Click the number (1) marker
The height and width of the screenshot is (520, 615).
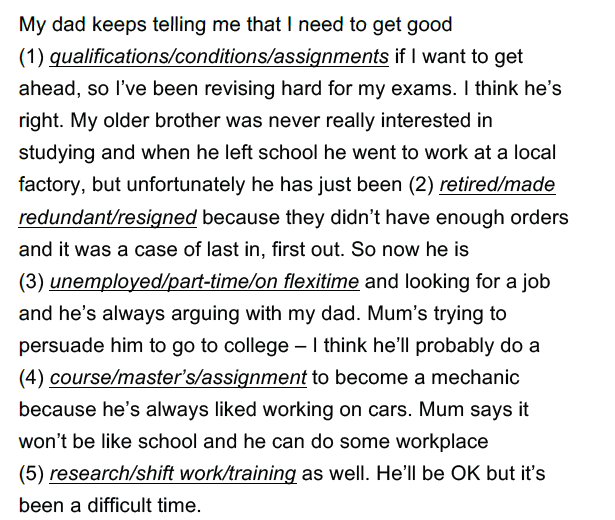coord(31,57)
